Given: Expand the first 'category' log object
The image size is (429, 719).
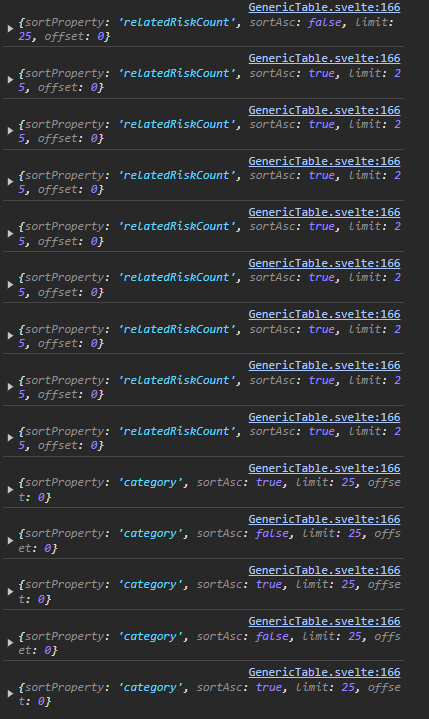Looking at the screenshot, I should click(10, 489).
